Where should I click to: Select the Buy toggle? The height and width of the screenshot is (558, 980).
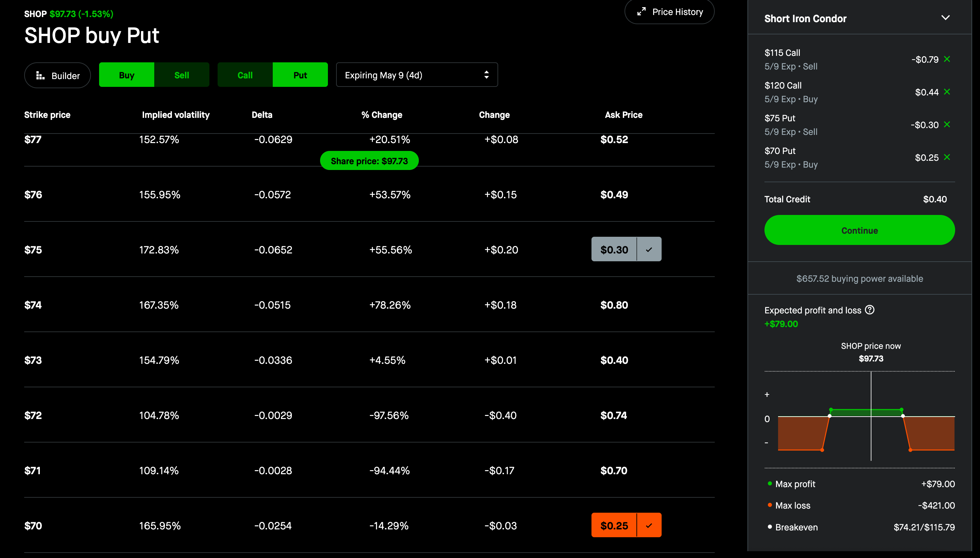[x=126, y=75]
